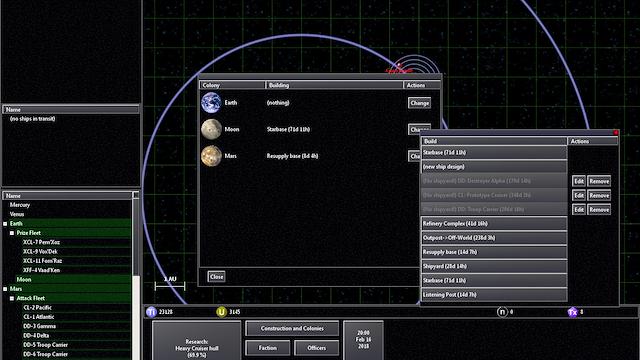
Task: Open the Faction screen
Action: point(267,348)
